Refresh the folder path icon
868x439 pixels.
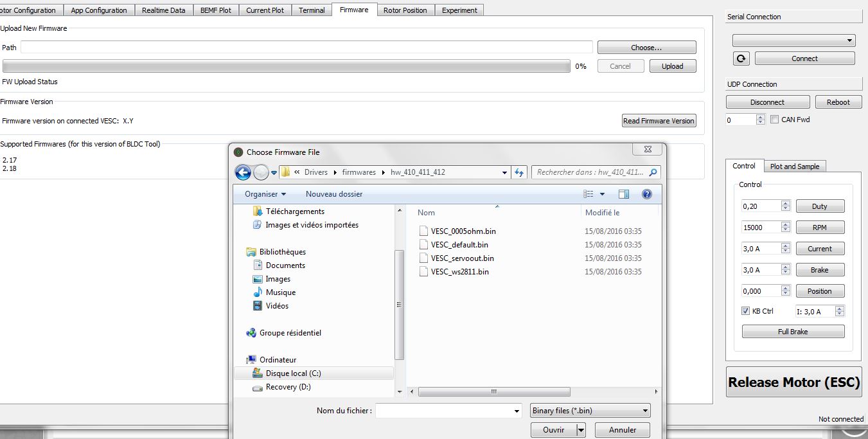[x=519, y=172]
